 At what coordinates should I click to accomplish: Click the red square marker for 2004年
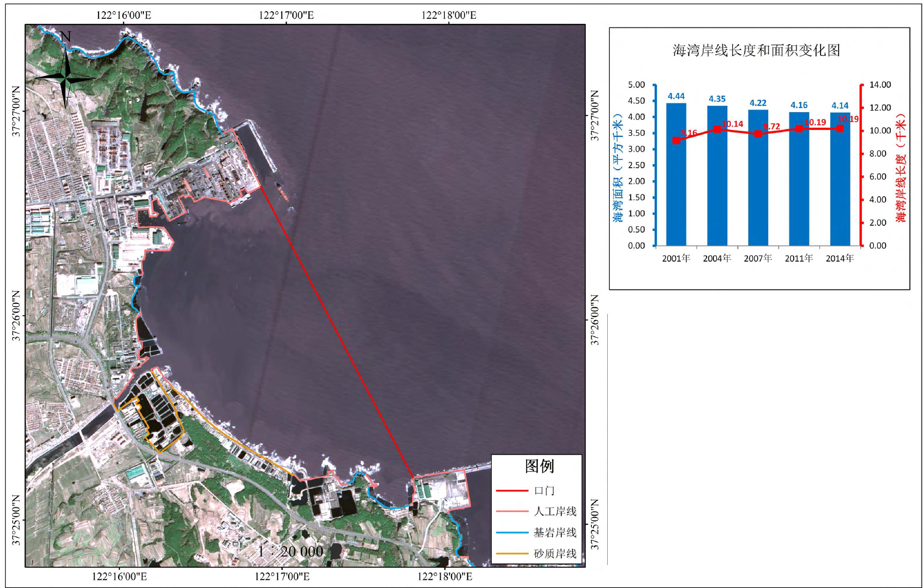717,129
